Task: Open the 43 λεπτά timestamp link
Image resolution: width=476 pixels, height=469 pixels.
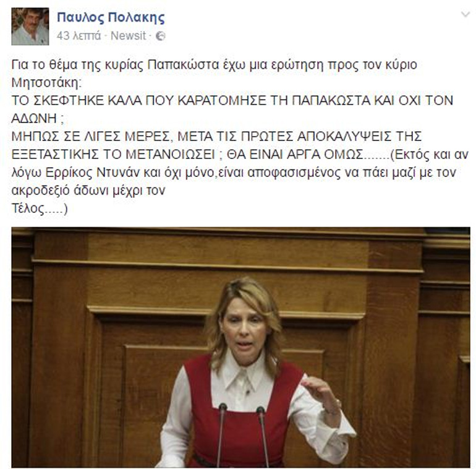Action: coord(79,36)
